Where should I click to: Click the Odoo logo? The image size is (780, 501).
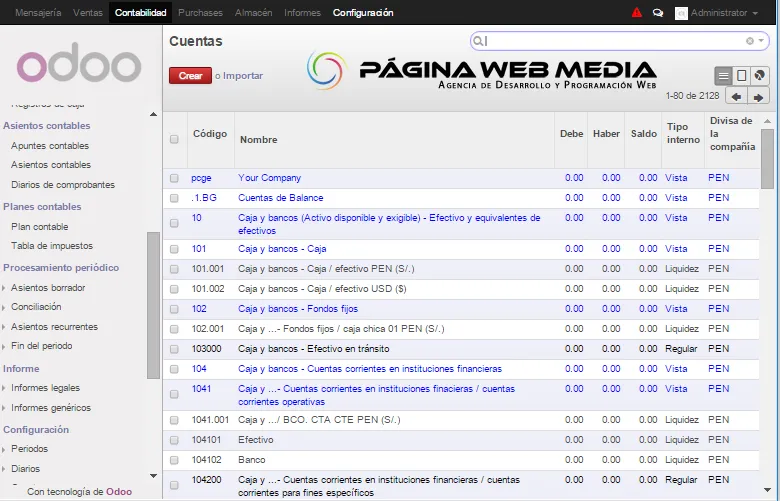point(79,63)
